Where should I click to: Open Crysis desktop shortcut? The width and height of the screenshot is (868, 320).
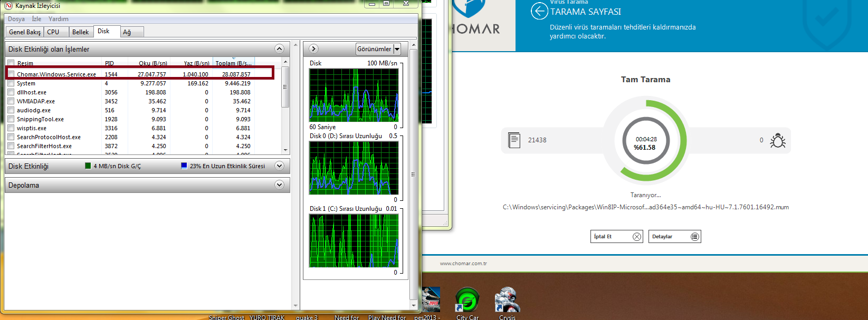click(508, 303)
